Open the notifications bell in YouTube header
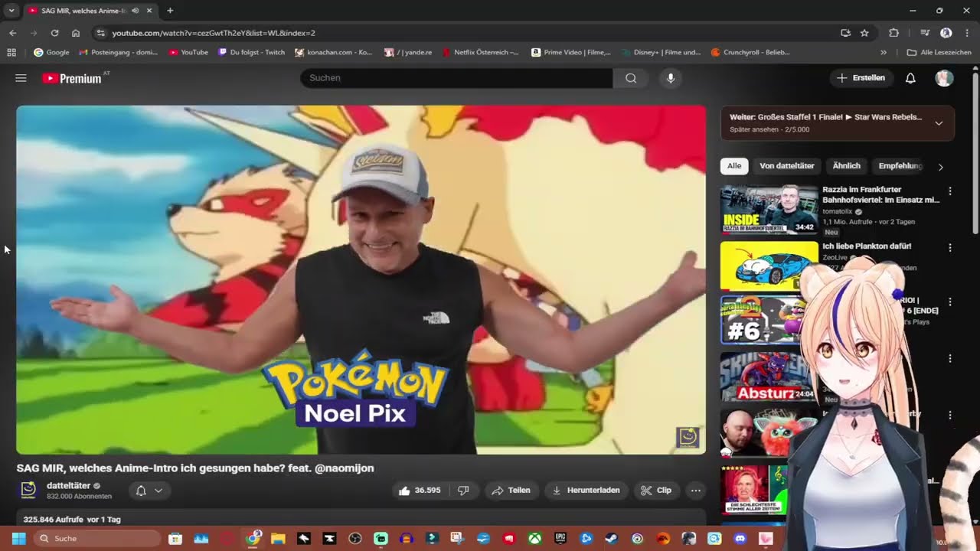The width and height of the screenshot is (980, 551). pos(910,78)
